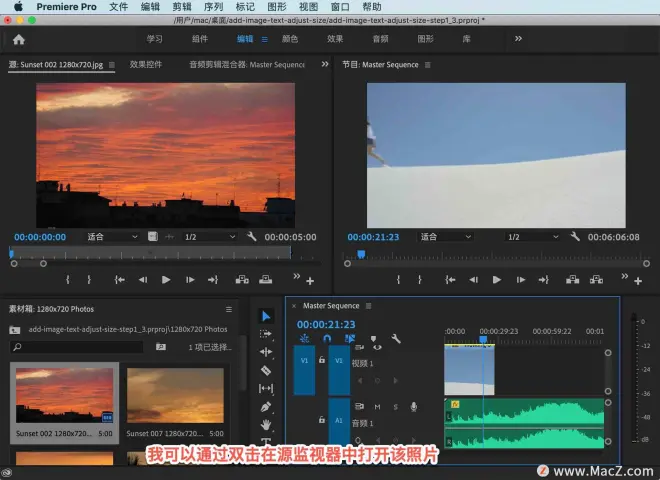Select Sunset 007 thumbnail in bin
660x480 pixels.
[175, 395]
